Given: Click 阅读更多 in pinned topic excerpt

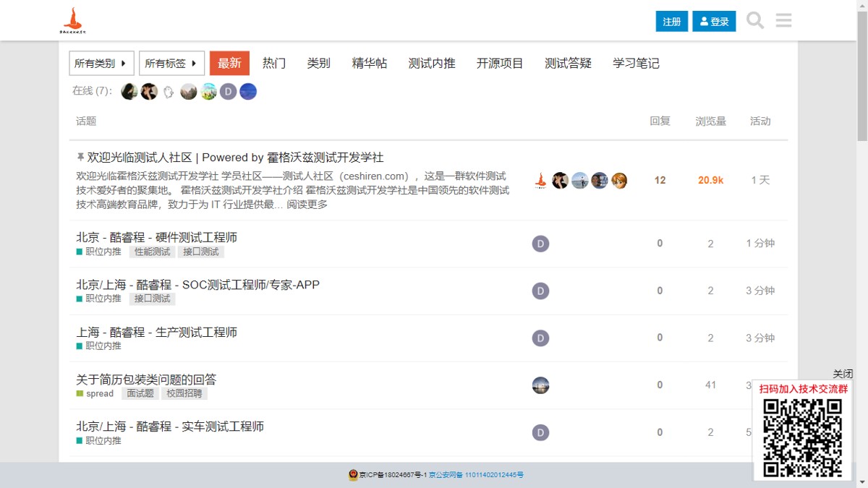Looking at the screenshot, I should coord(307,205).
